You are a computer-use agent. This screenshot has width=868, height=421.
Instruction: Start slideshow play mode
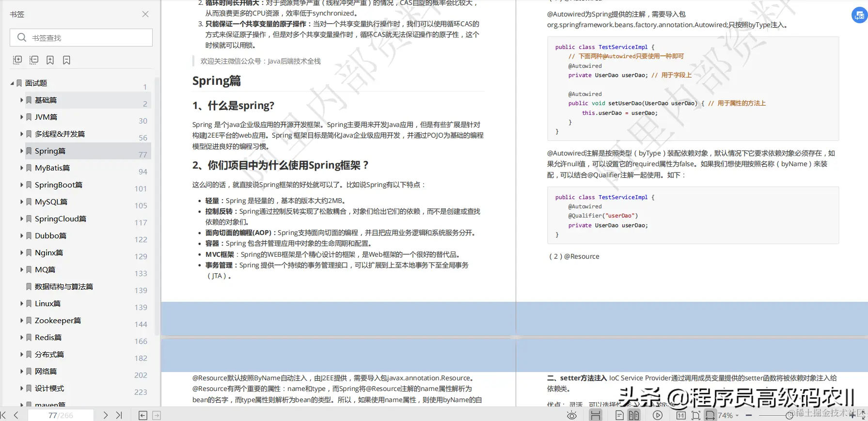point(658,415)
